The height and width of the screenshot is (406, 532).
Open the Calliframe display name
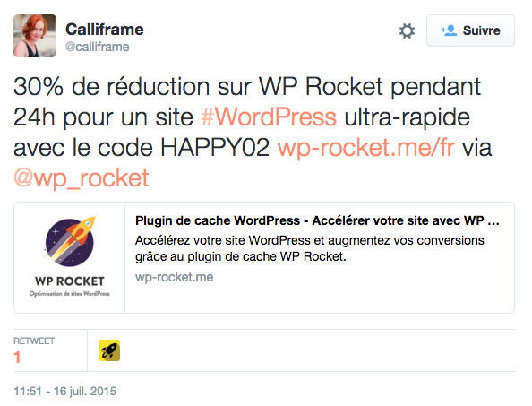[x=105, y=30]
